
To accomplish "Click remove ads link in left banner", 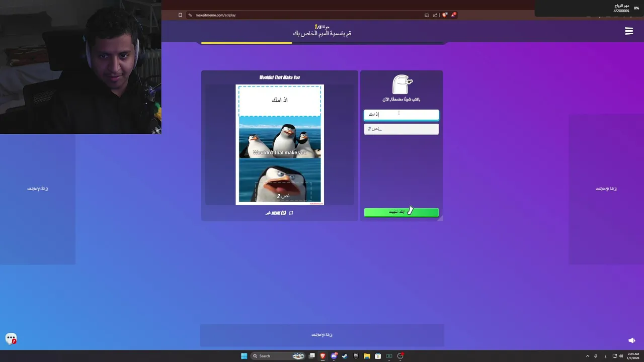I will coord(38,189).
